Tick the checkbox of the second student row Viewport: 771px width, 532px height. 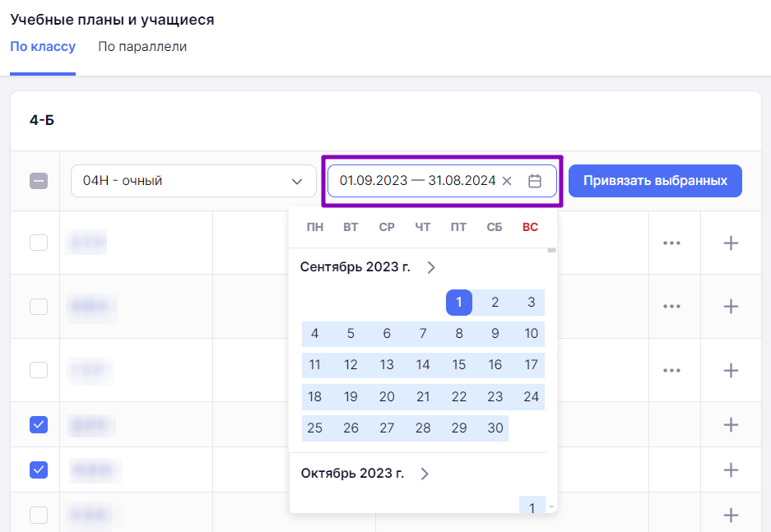pos(39,306)
